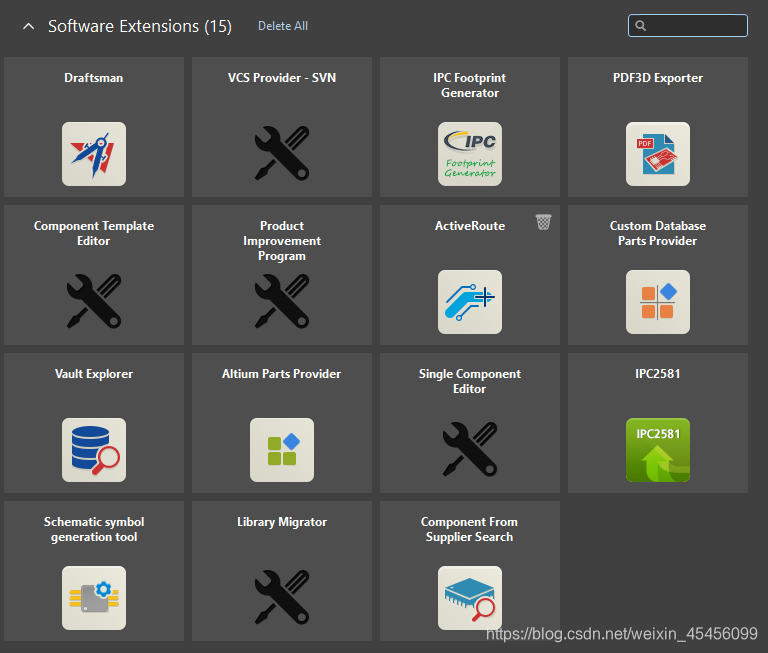
Task: Click the IPC2581 title text
Action: (x=658, y=374)
